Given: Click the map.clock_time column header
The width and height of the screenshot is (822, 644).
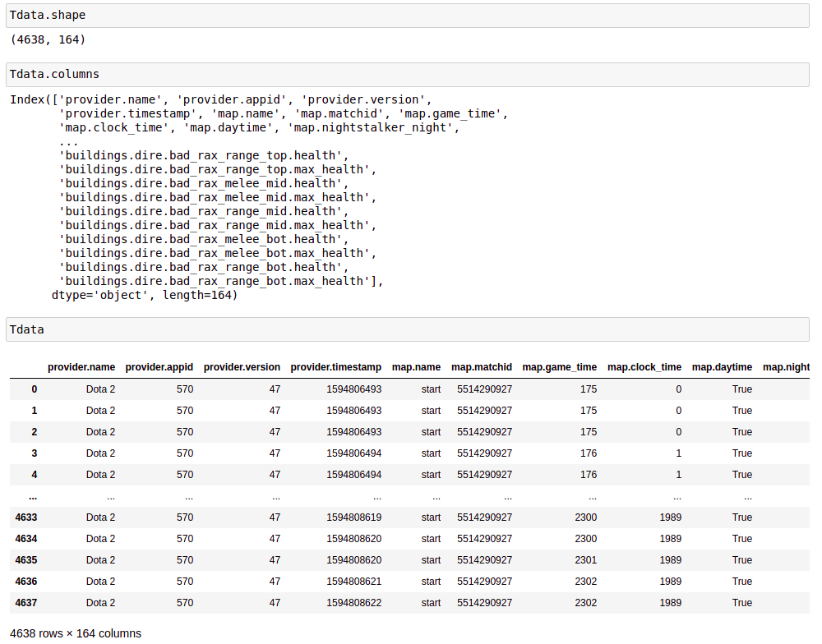Looking at the screenshot, I should [x=644, y=367].
